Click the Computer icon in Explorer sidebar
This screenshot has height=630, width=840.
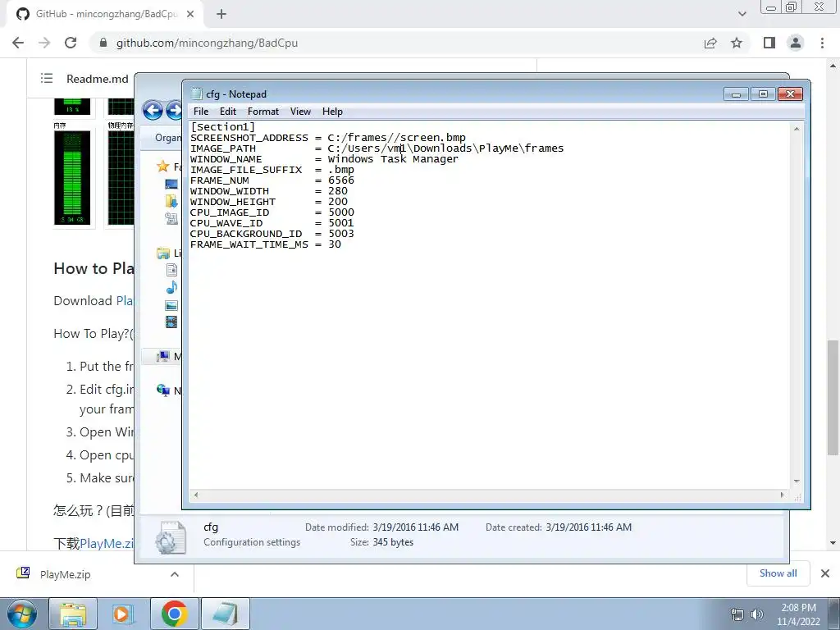[163, 356]
